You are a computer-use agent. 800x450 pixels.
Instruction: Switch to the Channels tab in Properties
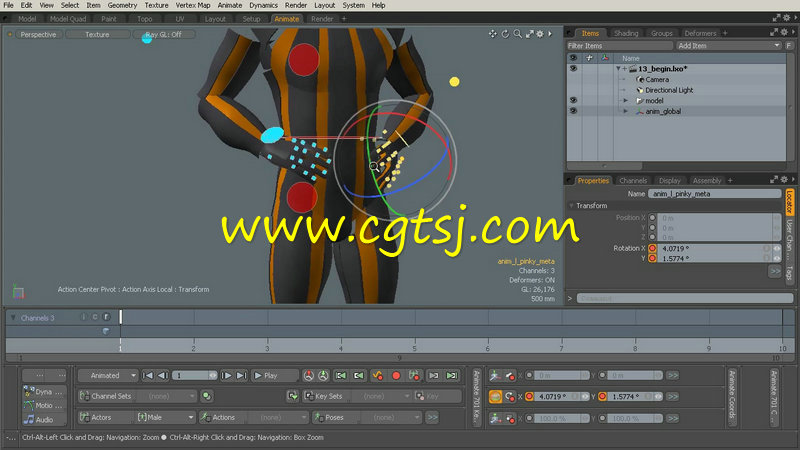[x=633, y=181]
